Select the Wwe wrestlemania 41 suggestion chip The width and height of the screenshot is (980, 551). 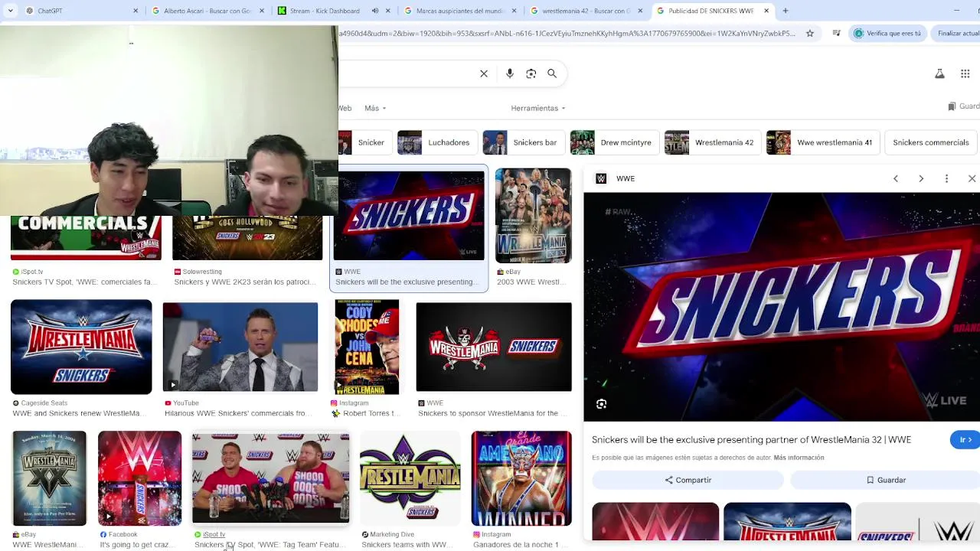click(822, 142)
